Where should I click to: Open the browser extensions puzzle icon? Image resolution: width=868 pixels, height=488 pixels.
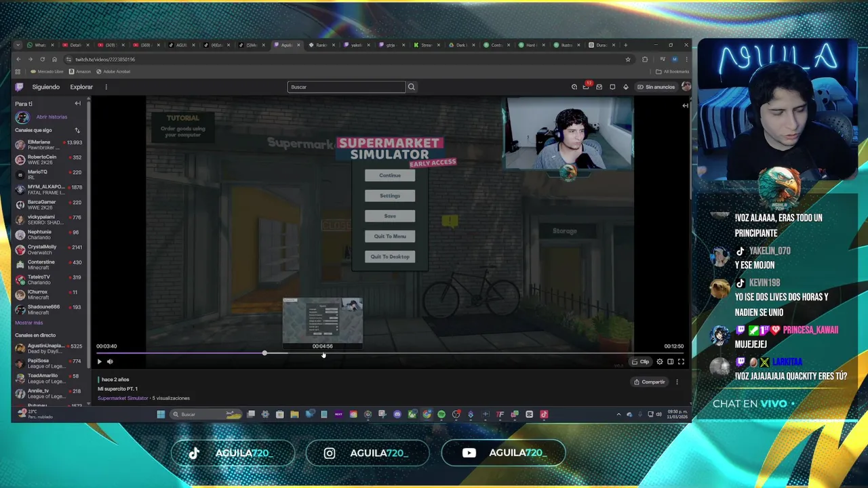pos(645,59)
